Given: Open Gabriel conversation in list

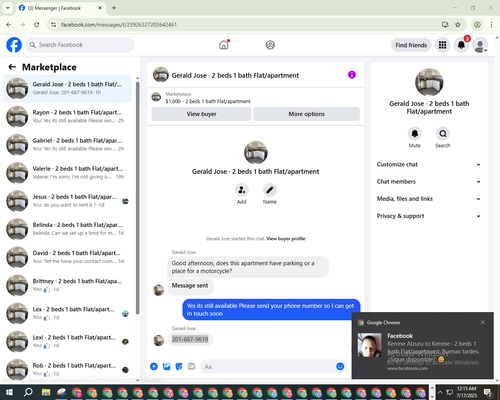Looking at the screenshot, I should pos(67,144).
